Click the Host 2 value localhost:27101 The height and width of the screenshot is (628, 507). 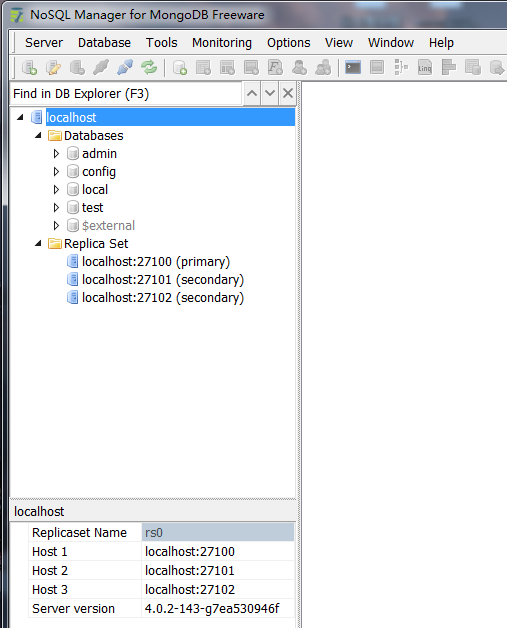click(x=218, y=570)
